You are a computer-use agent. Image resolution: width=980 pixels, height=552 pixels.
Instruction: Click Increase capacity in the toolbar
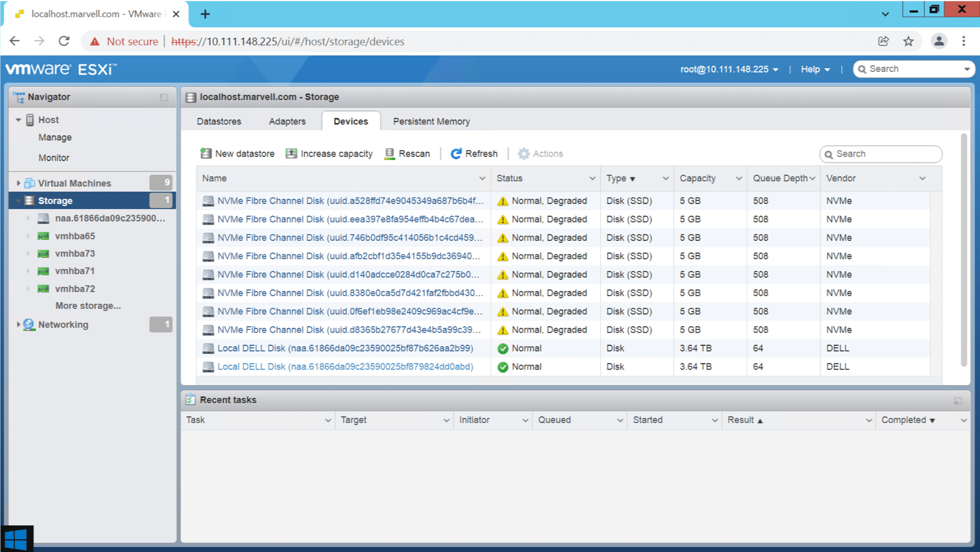coord(329,153)
